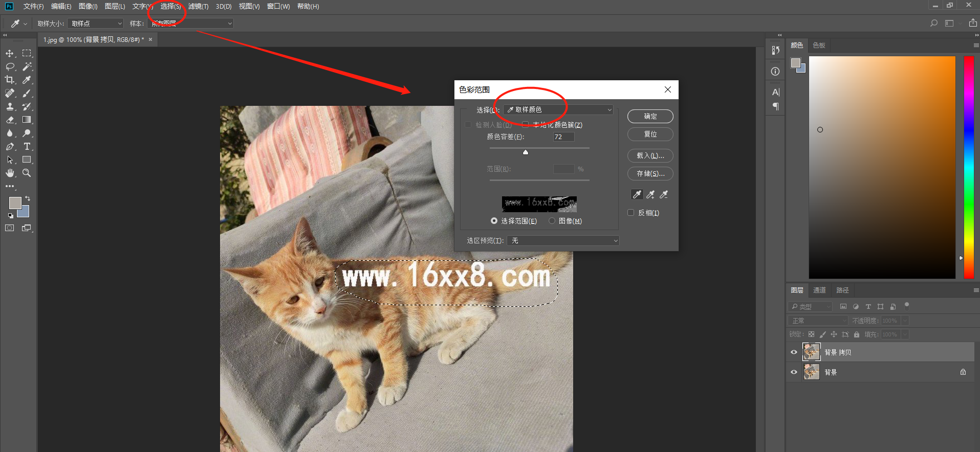Select the 图像 radio button
The height and width of the screenshot is (452, 980).
552,221
